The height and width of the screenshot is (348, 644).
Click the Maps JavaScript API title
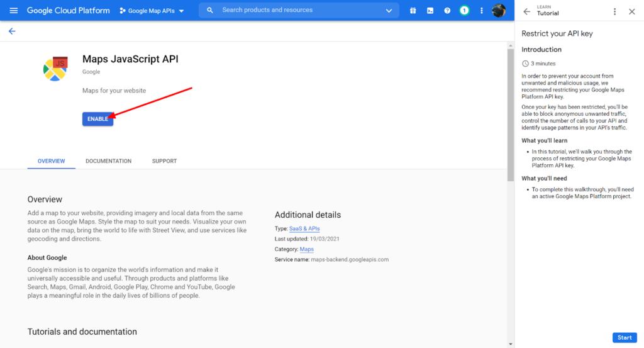pos(130,59)
